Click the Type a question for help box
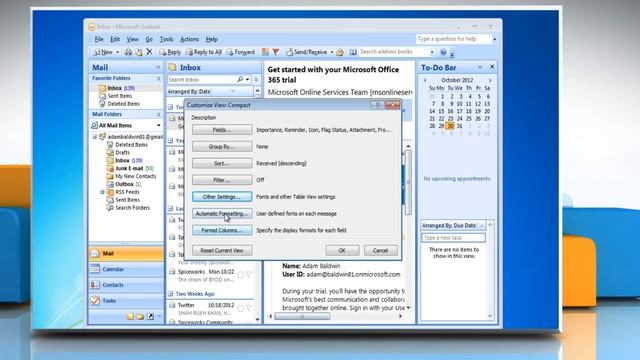 click(454, 39)
